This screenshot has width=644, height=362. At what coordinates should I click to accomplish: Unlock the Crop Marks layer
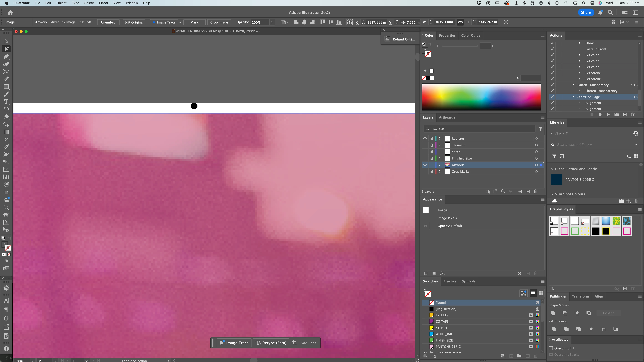tap(432, 172)
